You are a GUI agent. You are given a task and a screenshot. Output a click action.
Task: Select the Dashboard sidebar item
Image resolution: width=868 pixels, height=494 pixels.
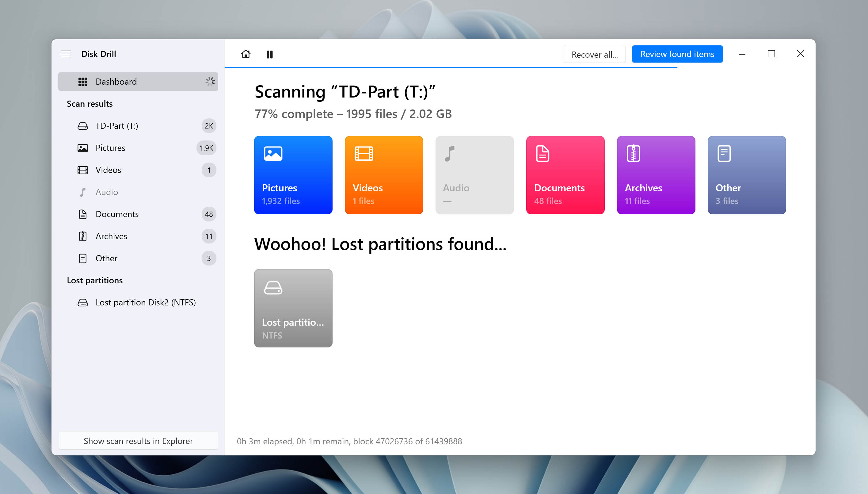138,82
